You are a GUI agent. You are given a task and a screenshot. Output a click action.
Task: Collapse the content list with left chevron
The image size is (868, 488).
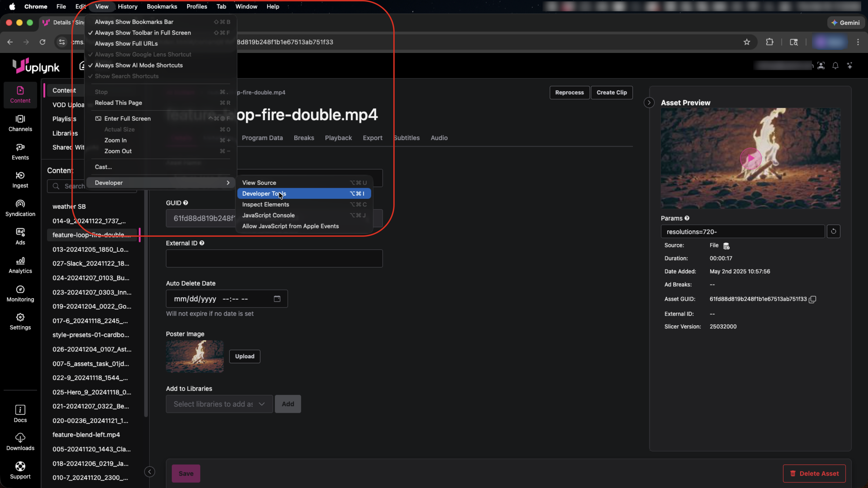click(x=150, y=472)
